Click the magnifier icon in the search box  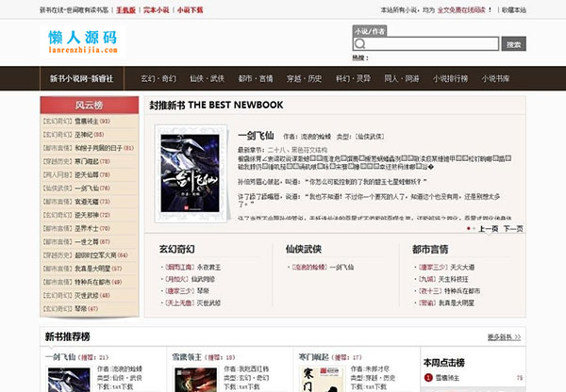pyautogui.click(x=360, y=43)
